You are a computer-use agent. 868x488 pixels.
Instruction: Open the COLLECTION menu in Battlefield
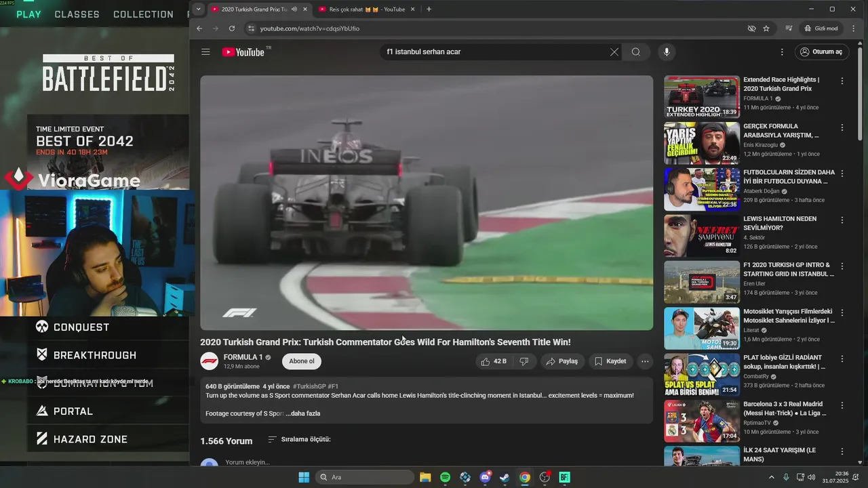[143, 14]
